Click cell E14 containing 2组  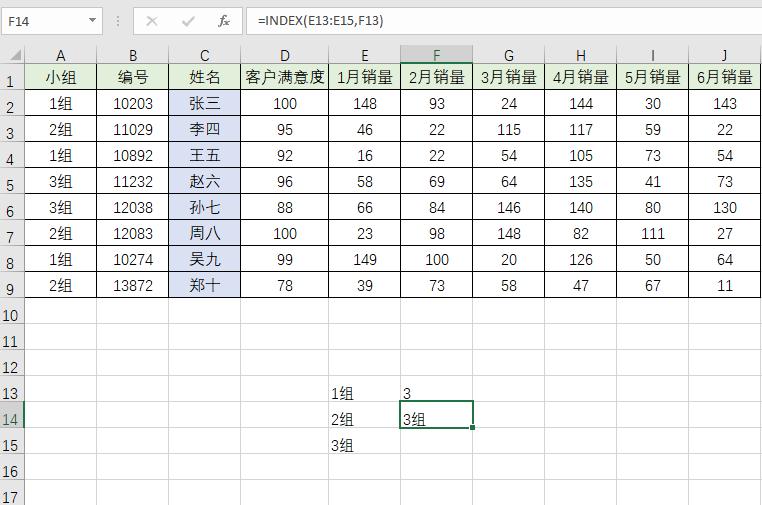point(364,415)
